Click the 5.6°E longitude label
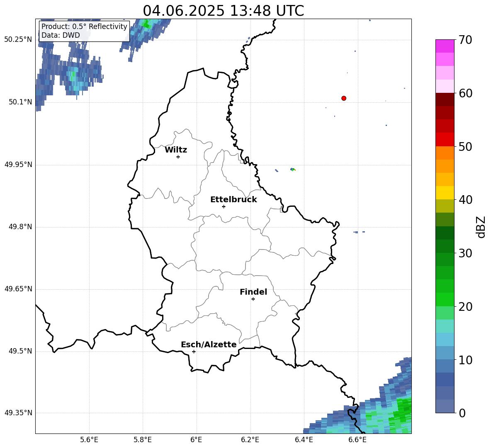The height and width of the screenshot is (448, 491). click(x=89, y=440)
